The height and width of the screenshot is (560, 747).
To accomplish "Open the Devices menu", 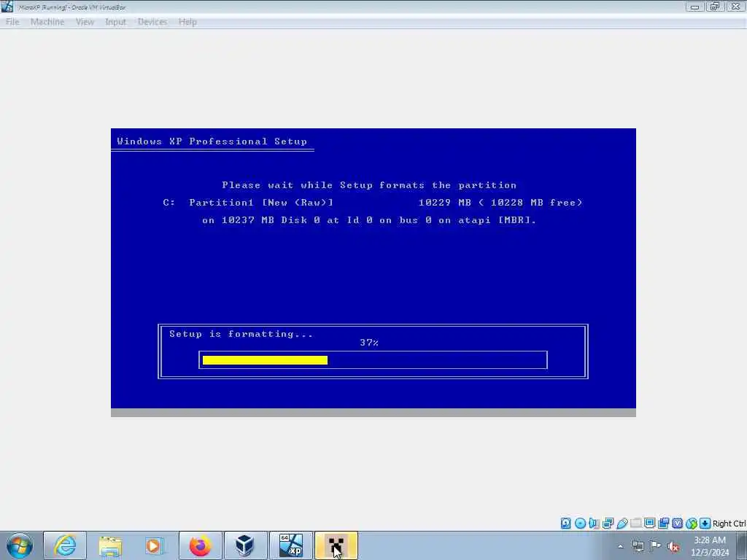I will pyautogui.click(x=152, y=22).
